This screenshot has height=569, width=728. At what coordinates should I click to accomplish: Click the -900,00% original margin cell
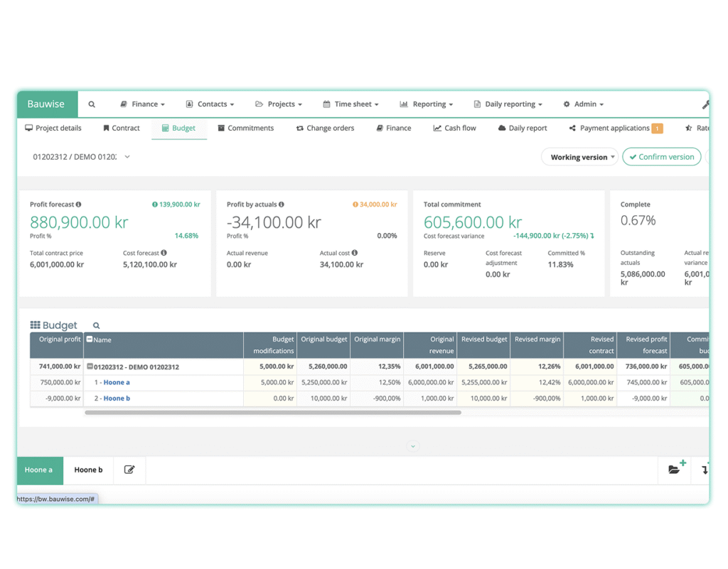377,399
